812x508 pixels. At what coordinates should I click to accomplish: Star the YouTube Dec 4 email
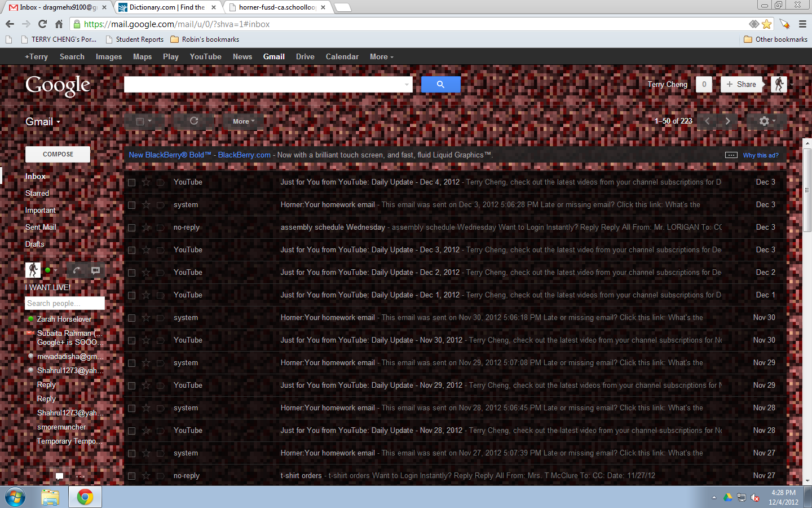[x=146, y=182]
